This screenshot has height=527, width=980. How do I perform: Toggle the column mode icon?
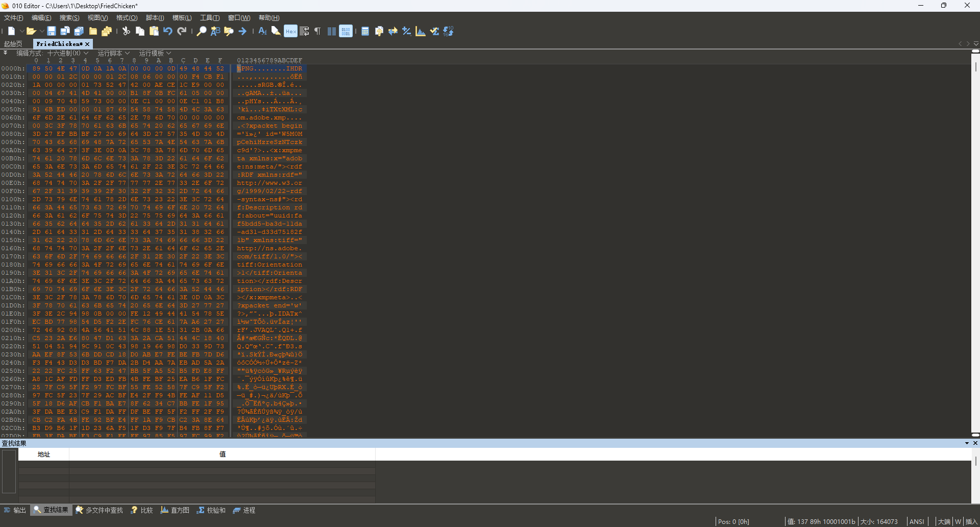(x=332, y=31)
